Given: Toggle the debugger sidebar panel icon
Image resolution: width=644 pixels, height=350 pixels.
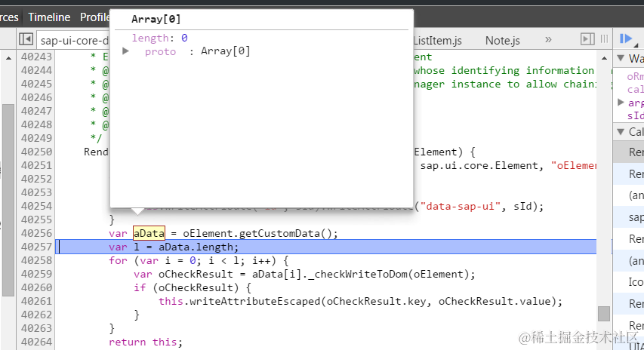Looking at the screenshot, I should coord(587,39).
